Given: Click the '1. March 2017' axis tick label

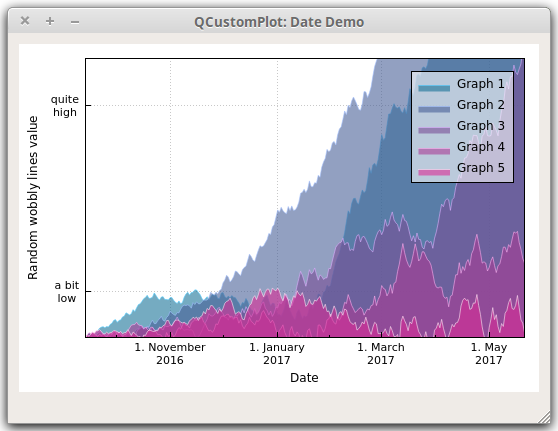Looking at the screenshot, I should [x=381, y=353].
